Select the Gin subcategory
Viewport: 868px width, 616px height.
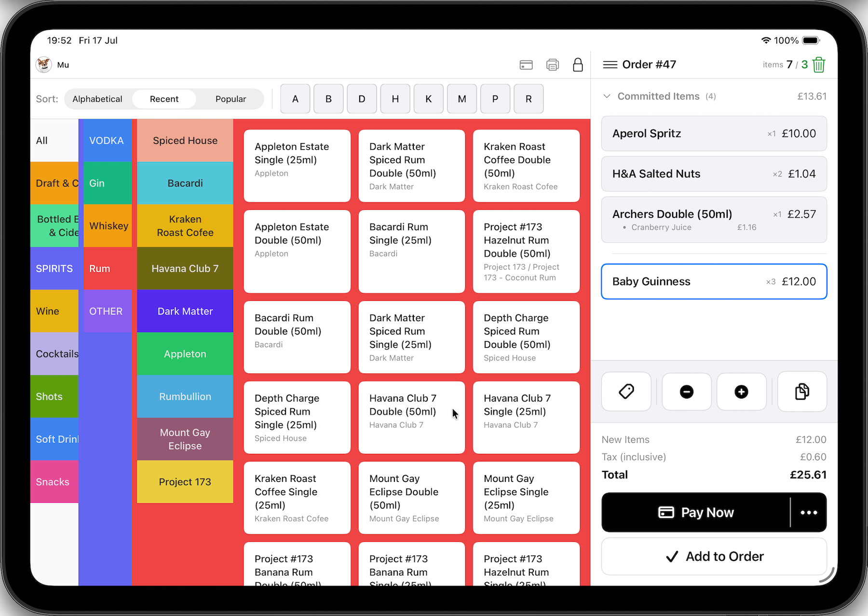(x=108, y=183)
